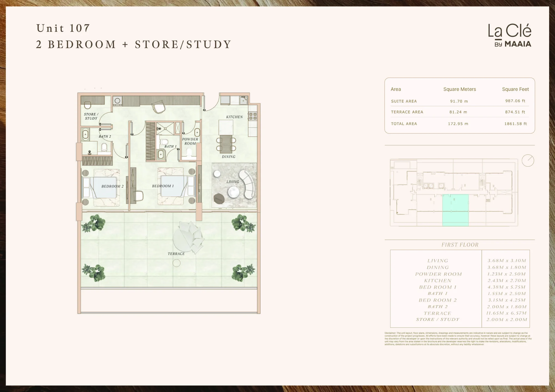Click the Total Area square feet value
The image size is (555, 392).
point(515,124)
